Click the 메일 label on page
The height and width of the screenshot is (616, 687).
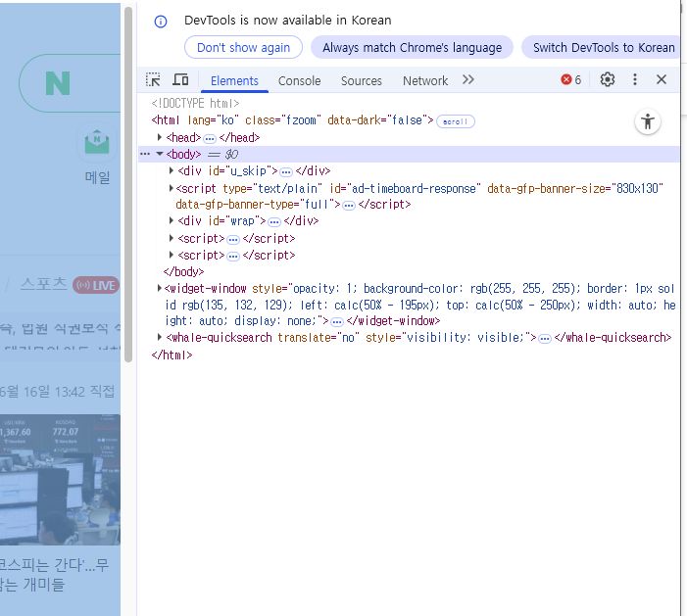pos(97,177)
